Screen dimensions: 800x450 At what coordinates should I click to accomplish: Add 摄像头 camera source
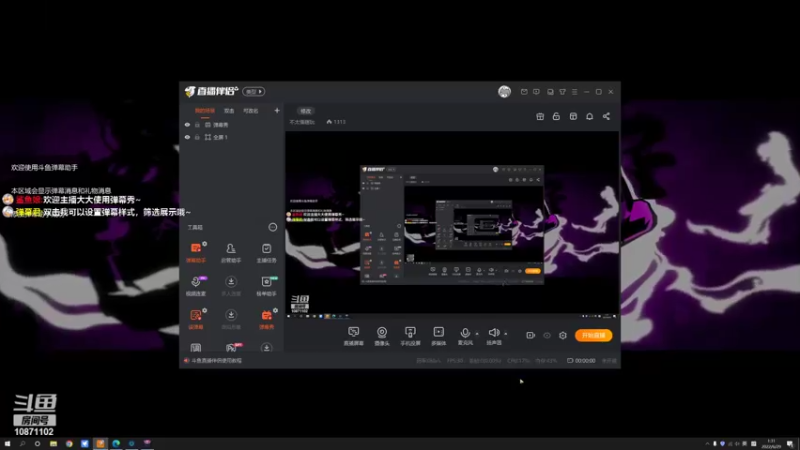[382, 336]
